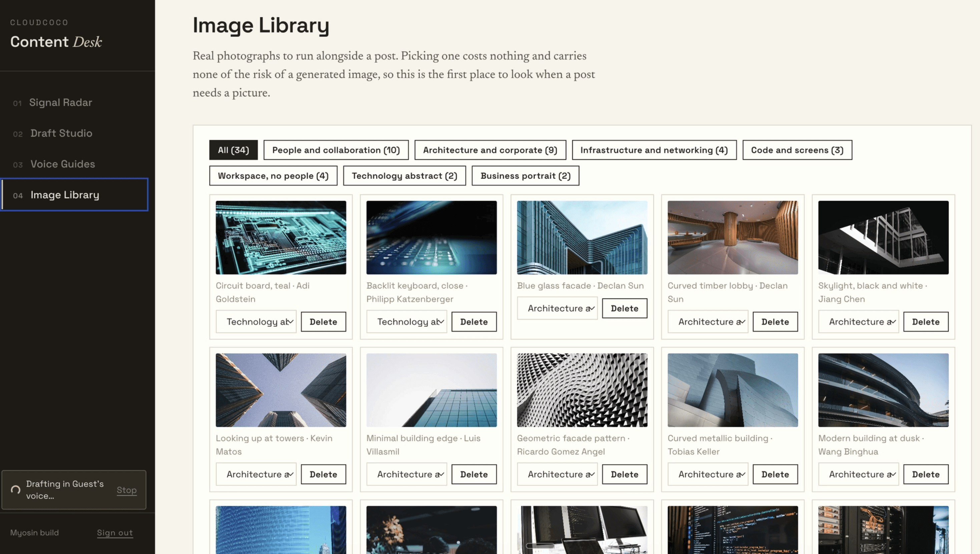Click the caption 'Circuit board, teal · Adi Goldstein'
Image resolution: width=980 pixels, height=554 pixels.
point(263,292)
